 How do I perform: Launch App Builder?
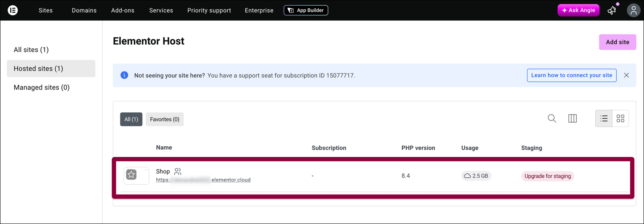tap(306, 10)
